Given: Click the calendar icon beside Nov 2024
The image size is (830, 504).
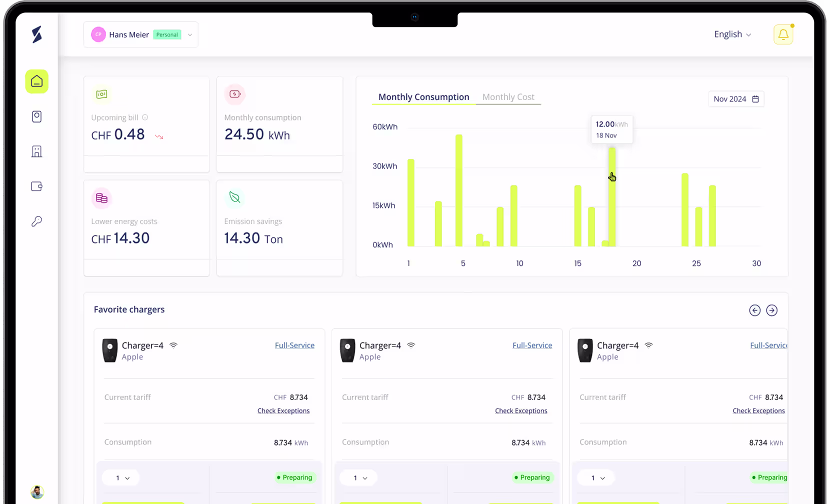Looking at the screenshot, I should (x=755, y=99).
